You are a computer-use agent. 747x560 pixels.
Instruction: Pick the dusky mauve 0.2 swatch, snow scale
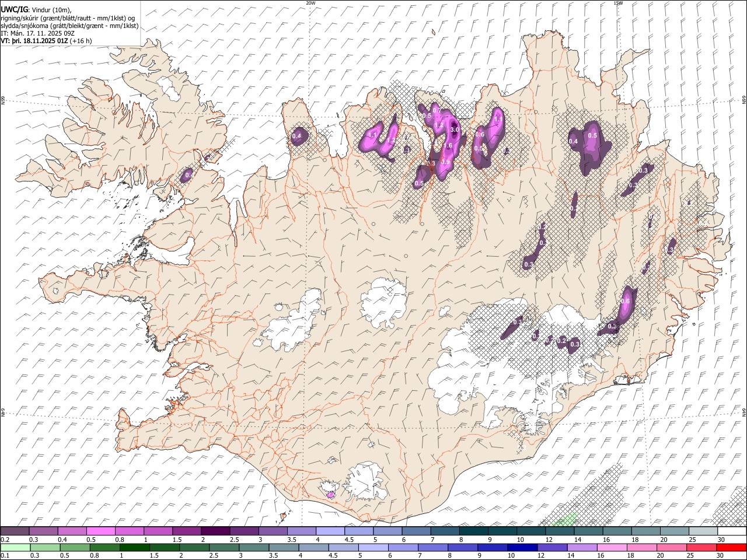point(15,531)
